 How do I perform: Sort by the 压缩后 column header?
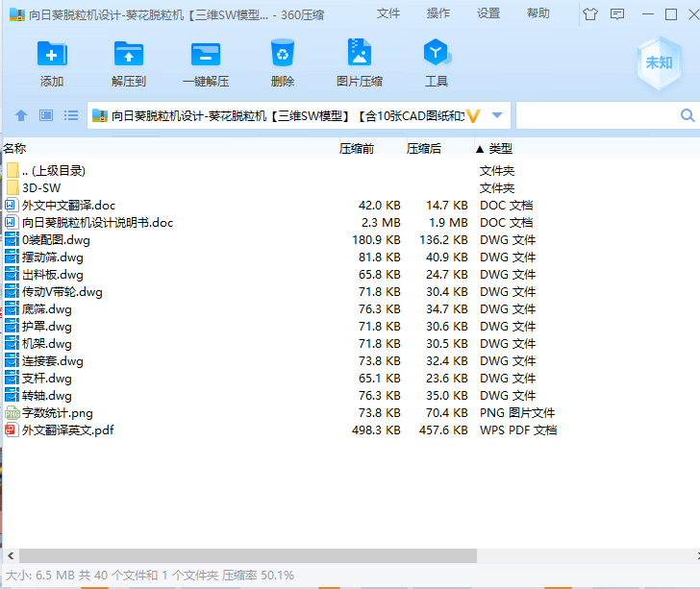pos(424,149)
